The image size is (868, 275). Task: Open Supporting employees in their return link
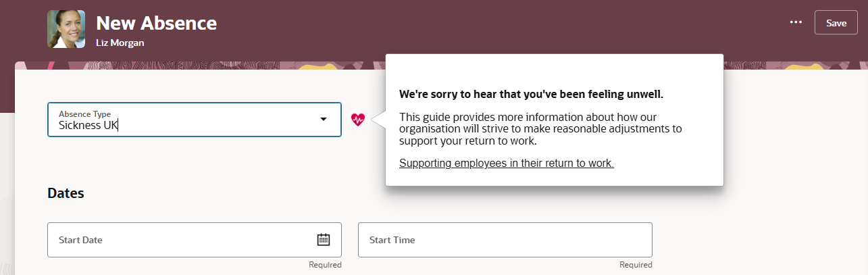[x=506, y=163]
